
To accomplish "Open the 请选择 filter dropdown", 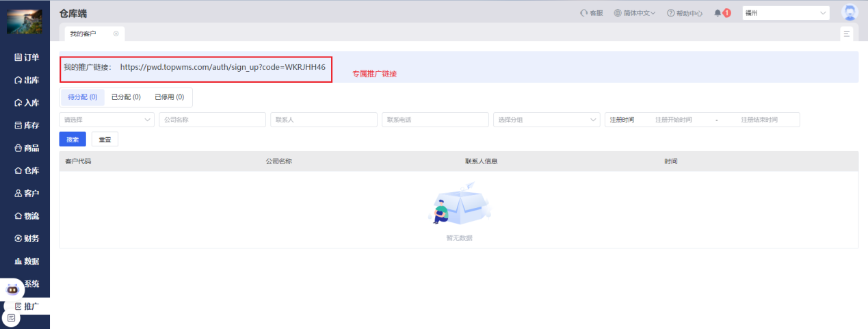I will (x=107, y=120).
